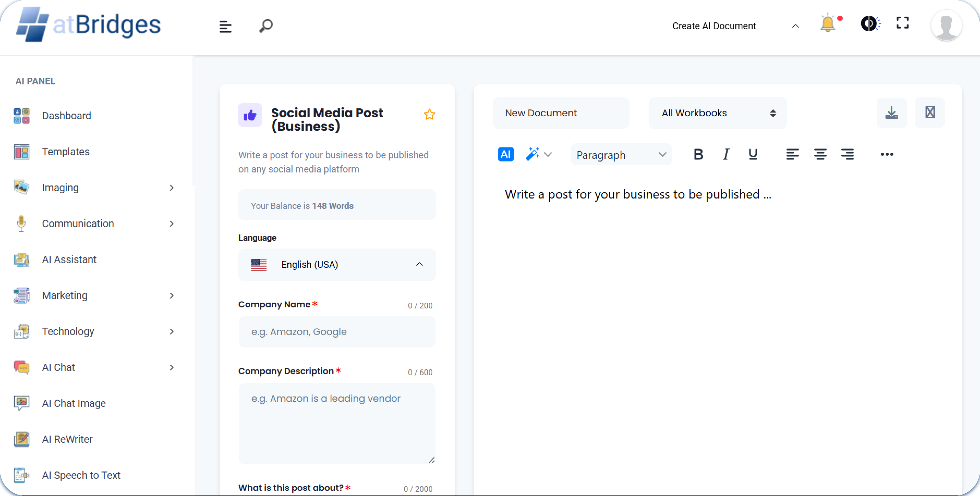The height and width of the screenshot is (496, 980).
Task: Favorite the template with star icon
Action: point(429,114)
